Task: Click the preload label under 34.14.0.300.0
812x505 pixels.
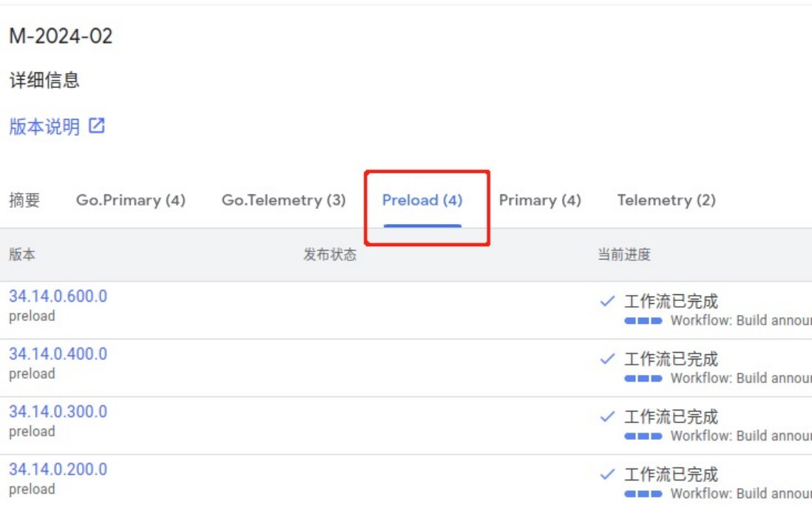Action: pyautogui.click(x=32, y=432)
